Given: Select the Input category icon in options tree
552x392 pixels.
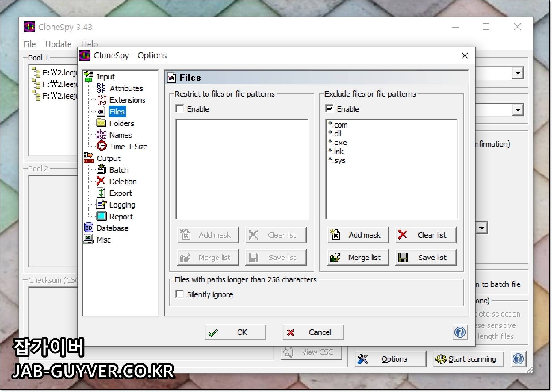Looking at the screenshot, I should (x=88, y=76).
